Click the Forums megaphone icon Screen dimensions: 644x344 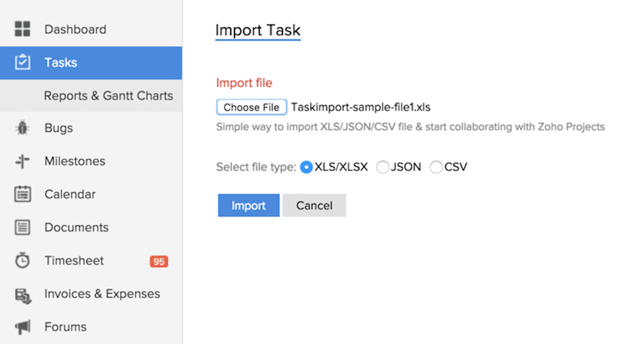coord(23,327)
